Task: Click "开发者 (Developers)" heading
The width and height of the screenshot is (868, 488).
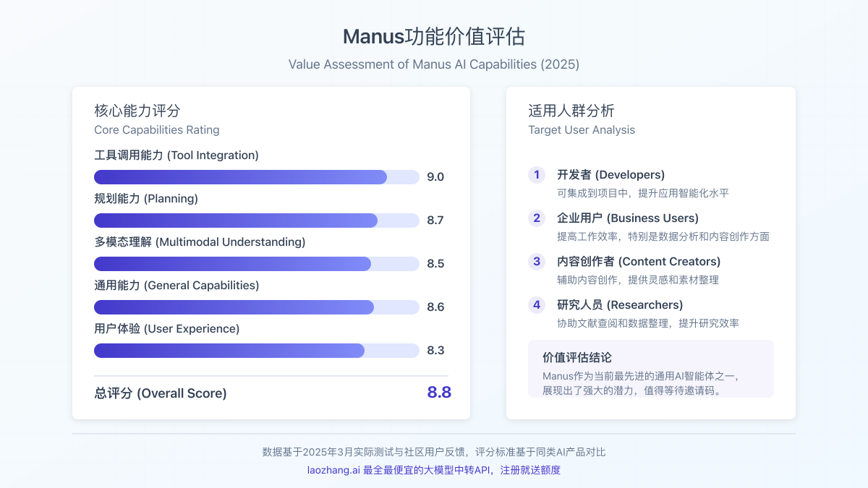Action: [x=610, y=175]
